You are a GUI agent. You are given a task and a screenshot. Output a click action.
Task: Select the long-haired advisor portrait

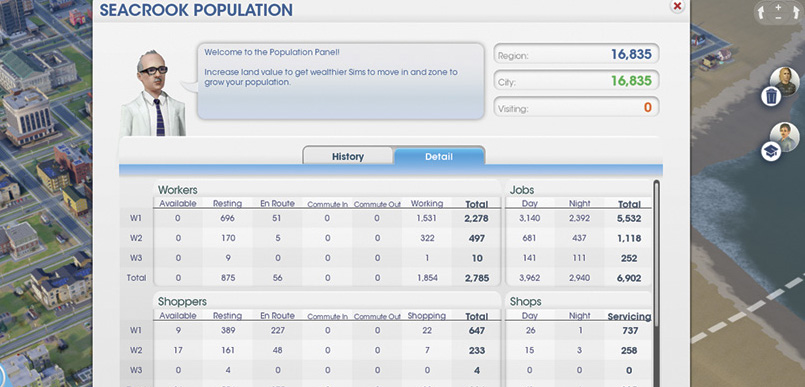(x=784, y=81)
